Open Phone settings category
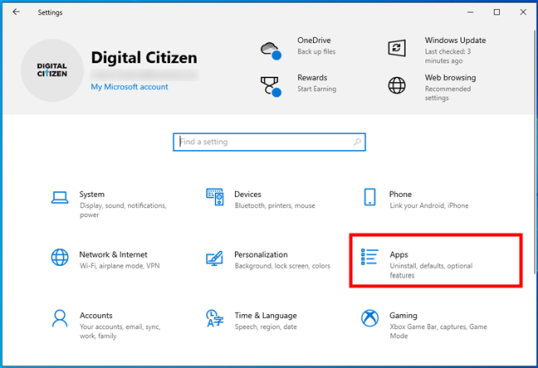Screen dimensions: 538x368 (429, 200)
